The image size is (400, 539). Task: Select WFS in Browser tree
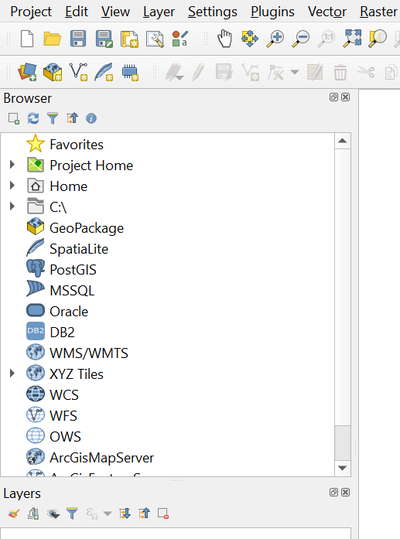point(63,416)
